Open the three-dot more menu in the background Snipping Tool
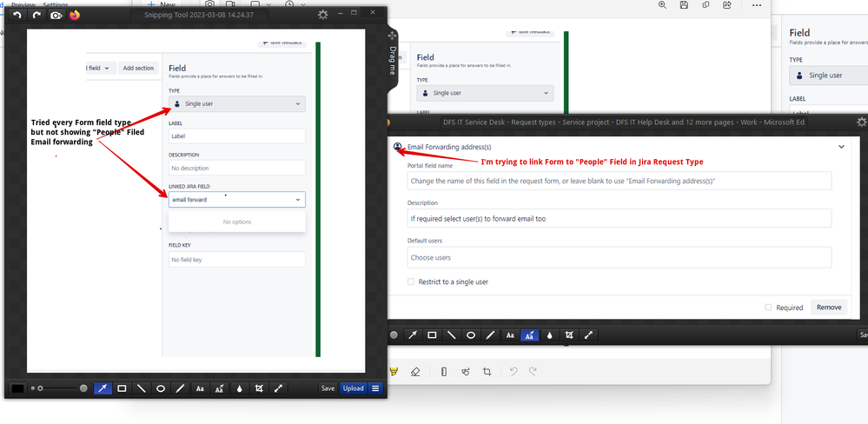The image size is (868, 424). (756, 5)
